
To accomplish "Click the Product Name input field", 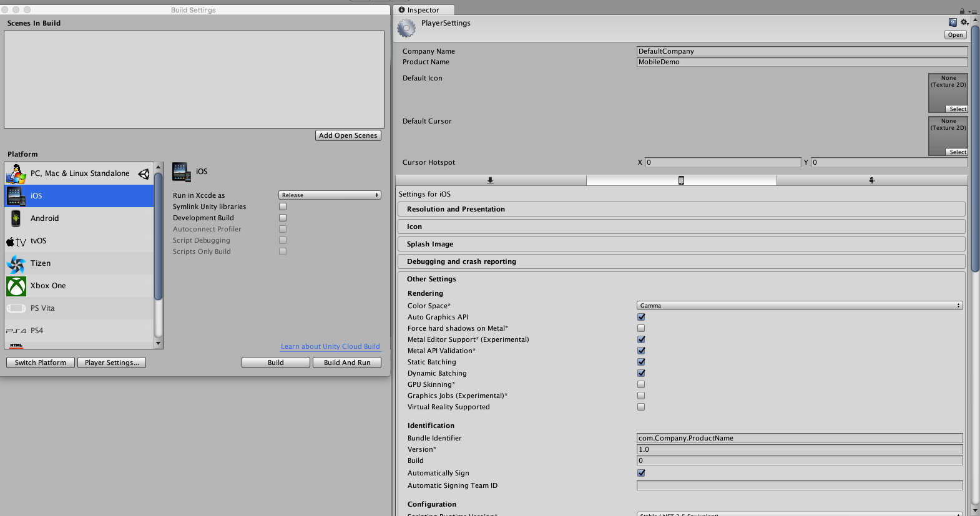I will pos(802,62).
